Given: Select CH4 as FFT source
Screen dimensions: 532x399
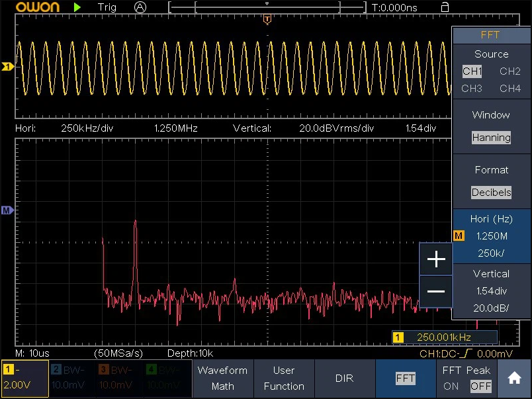Looking at the screenshot, I should click(x=510, y=88).
